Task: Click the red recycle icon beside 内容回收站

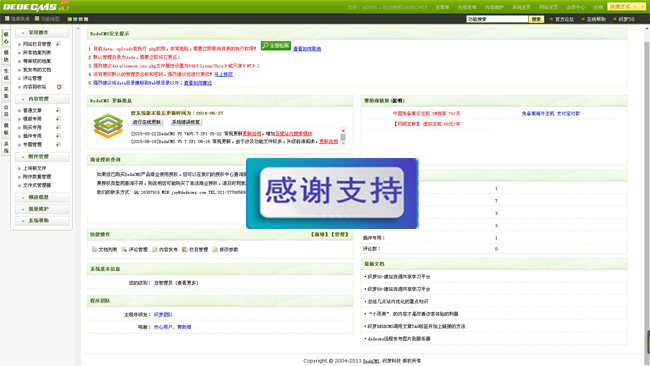Action: 59,87
